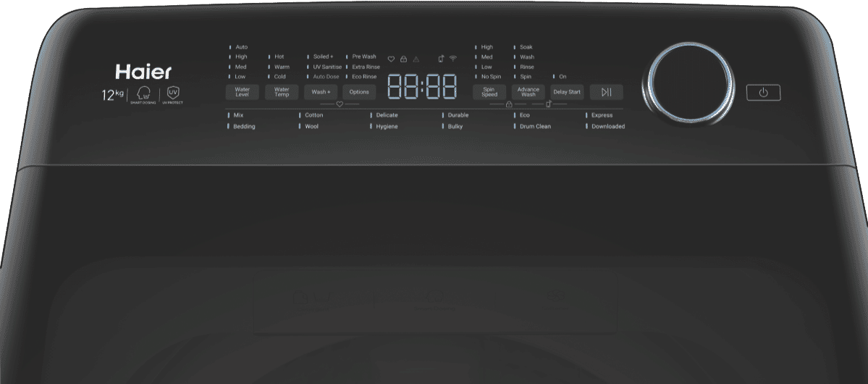Tap the heart favourite icon above display
Image resolution: width=868 pixels, height=384 pixels.
391,59
